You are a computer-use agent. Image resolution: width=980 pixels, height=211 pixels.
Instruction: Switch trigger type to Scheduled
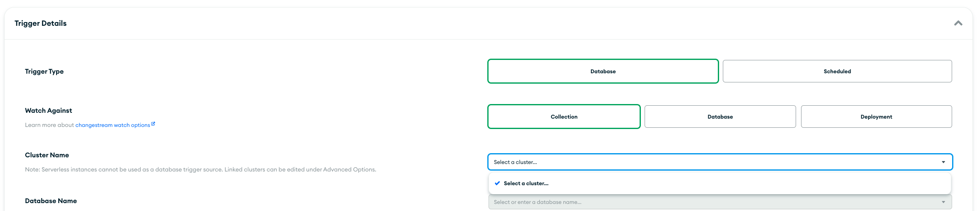837,71
